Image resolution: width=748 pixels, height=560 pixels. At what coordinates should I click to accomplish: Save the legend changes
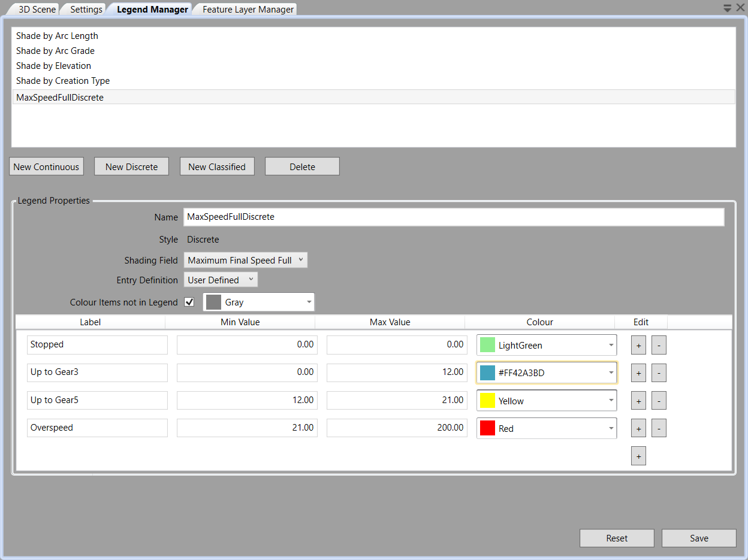pos(699,538)
